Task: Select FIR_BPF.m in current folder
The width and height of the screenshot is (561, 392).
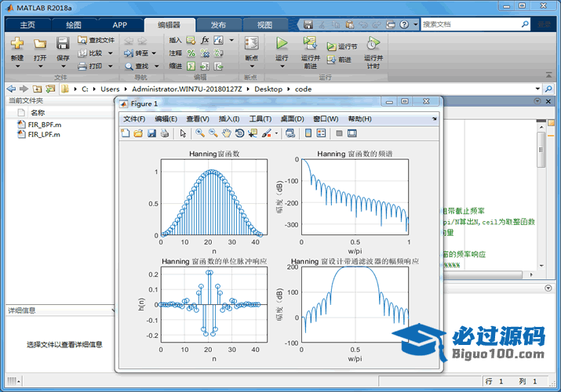Action: 45,125
